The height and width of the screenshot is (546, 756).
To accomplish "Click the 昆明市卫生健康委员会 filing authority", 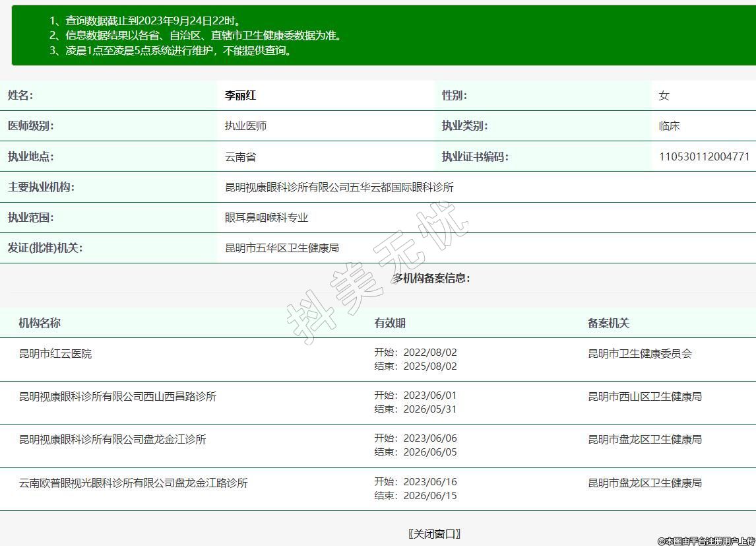I will 640,354.
